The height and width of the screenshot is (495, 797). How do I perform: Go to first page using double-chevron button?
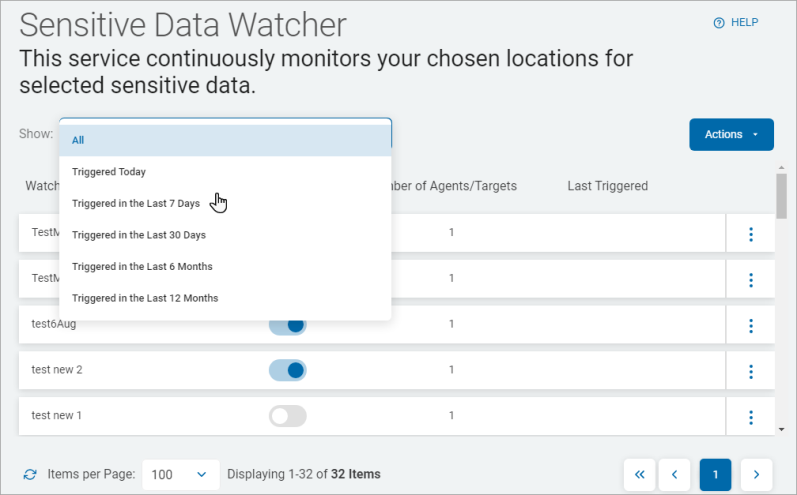(640, 474)
